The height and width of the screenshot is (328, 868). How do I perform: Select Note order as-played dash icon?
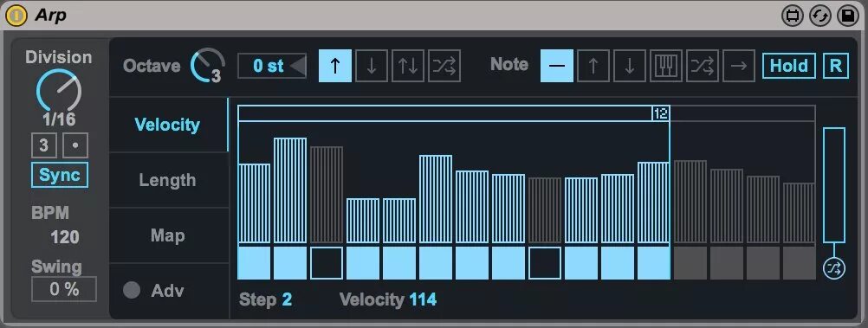click(557, 66)
